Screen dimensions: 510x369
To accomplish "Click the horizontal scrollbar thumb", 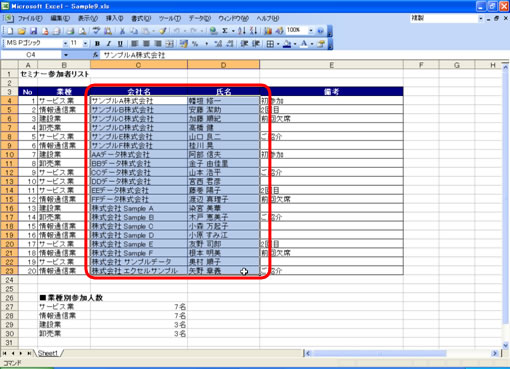I will tap(379, 353).
